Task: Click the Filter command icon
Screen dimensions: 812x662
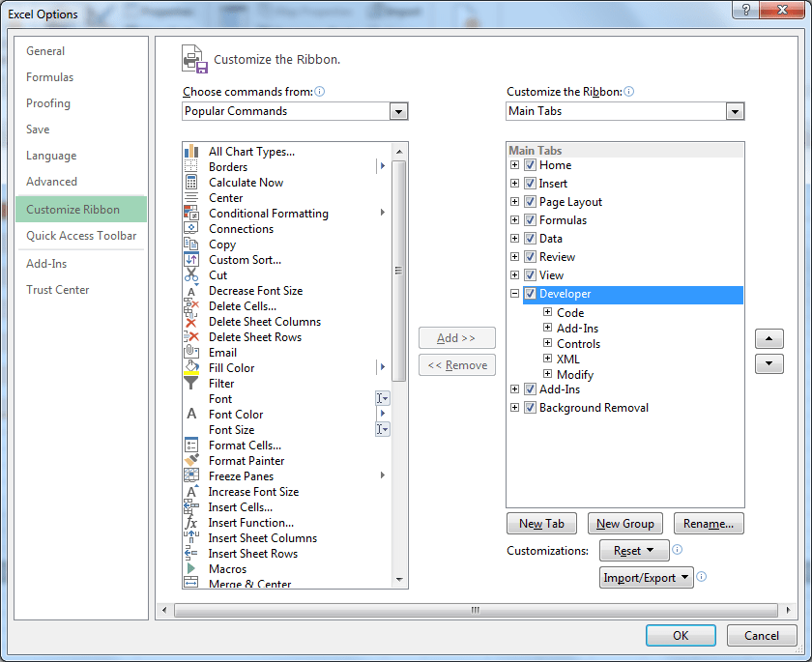Action: pos(190,383)
